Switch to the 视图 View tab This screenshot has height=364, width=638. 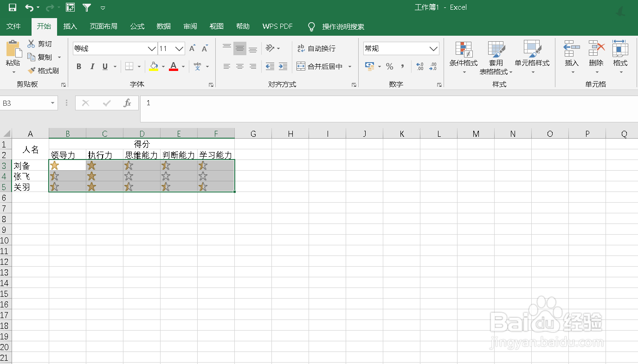tap(217, 26)
